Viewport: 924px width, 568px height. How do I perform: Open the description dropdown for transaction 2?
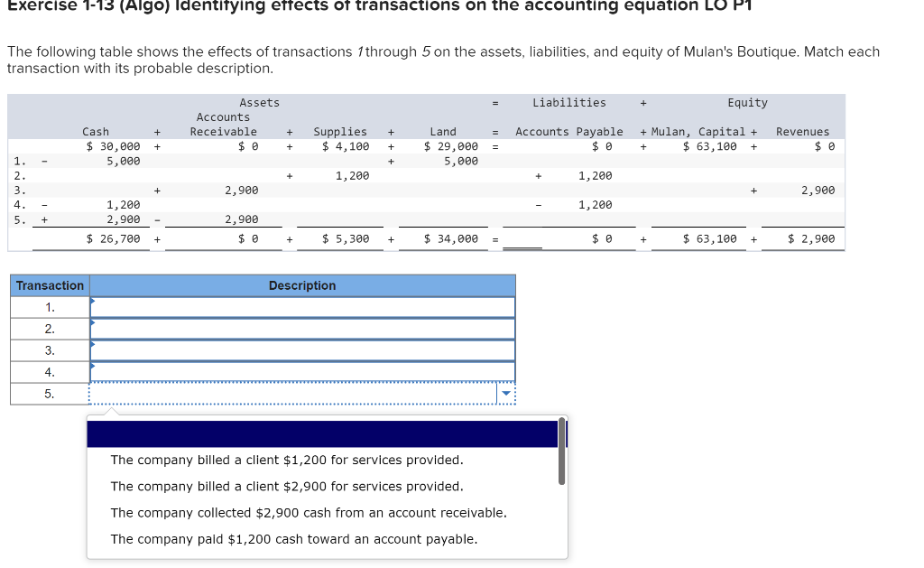[x=302, y=329]
